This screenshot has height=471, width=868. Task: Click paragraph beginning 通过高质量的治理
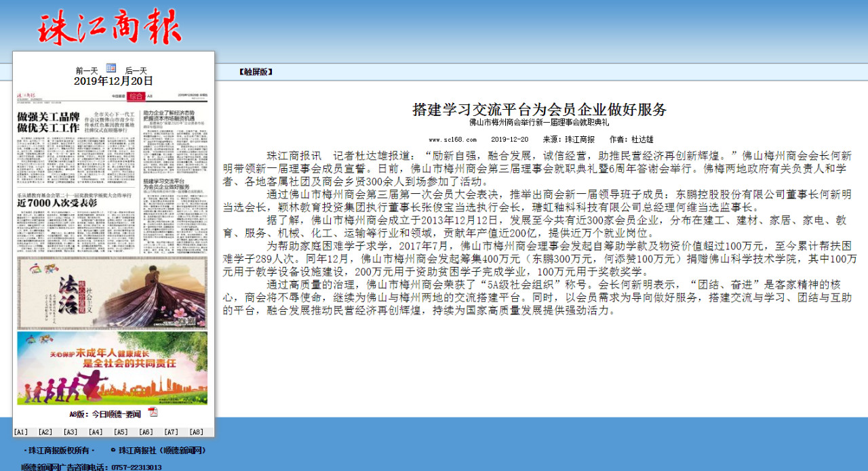(x=538, y=297)
